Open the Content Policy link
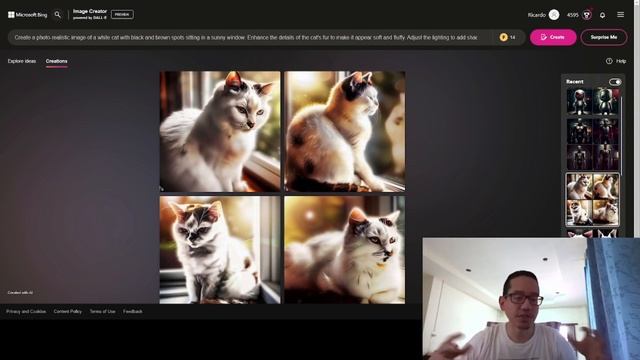The image size is (640, 360). pos(68,311)
